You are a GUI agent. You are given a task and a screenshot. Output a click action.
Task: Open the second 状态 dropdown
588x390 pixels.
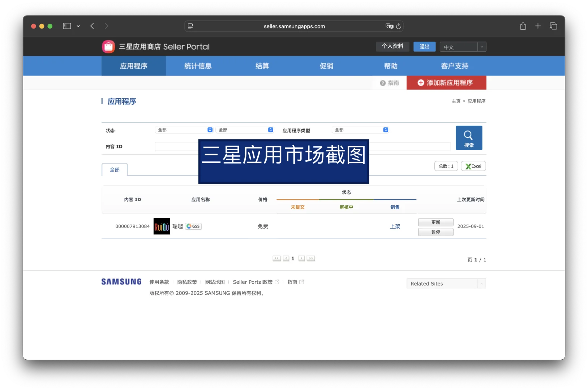[245, 130]
